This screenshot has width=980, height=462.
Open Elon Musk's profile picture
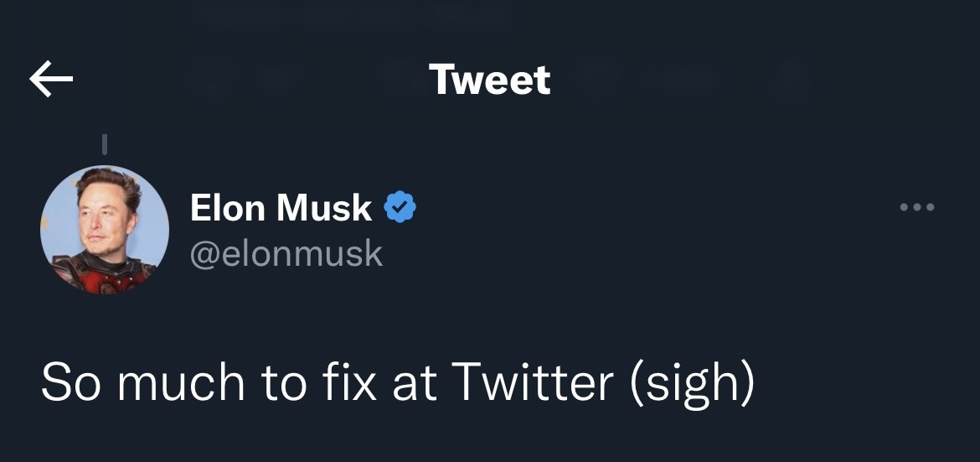[105, 230]
